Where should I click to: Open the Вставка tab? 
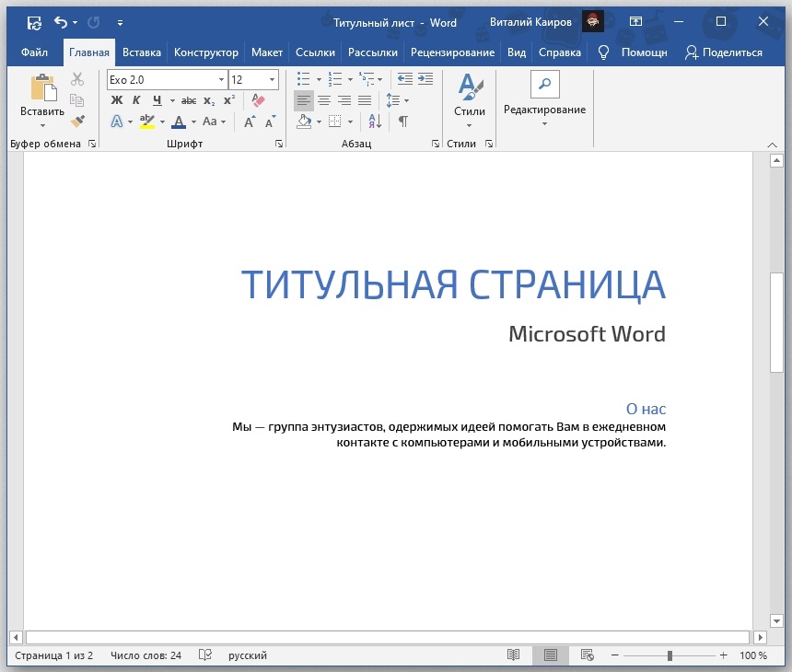(x=141, y=52)
